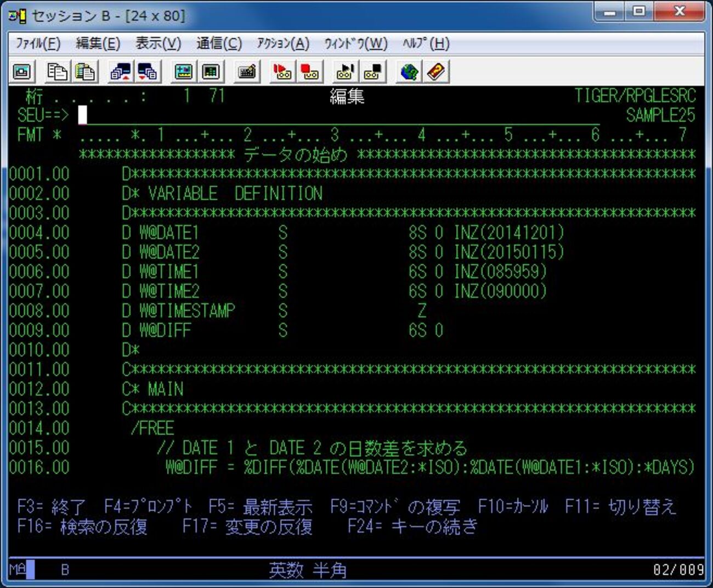Open the Display setup icon
713x588 pixels.
click(x=183, y=72)
